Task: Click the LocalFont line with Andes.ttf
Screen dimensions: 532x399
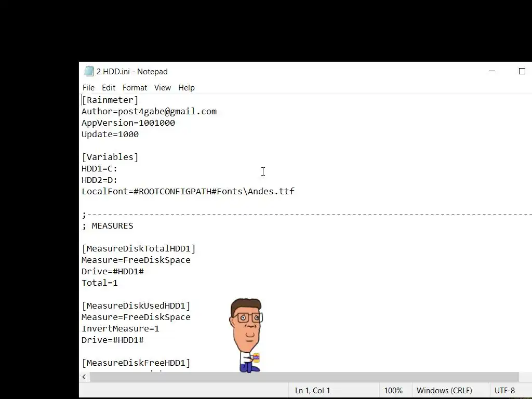Action: pyautogui.click(x=188, y=191)
